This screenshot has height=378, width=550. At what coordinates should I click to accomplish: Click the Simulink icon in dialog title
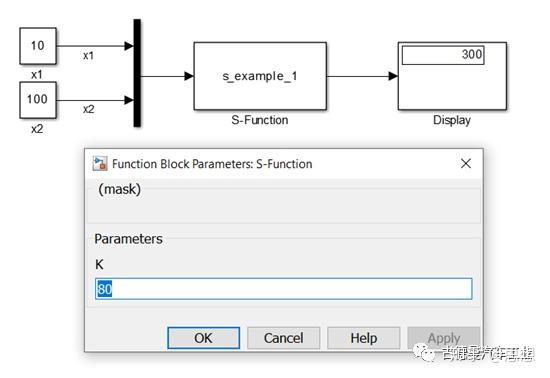click(x=100, y=164)
